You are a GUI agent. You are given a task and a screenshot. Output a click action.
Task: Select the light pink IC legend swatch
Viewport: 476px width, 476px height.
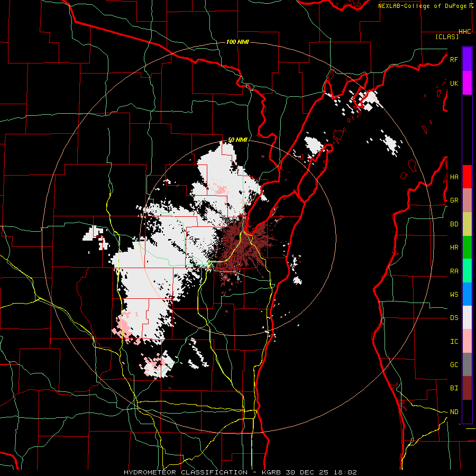pos(467,341)
